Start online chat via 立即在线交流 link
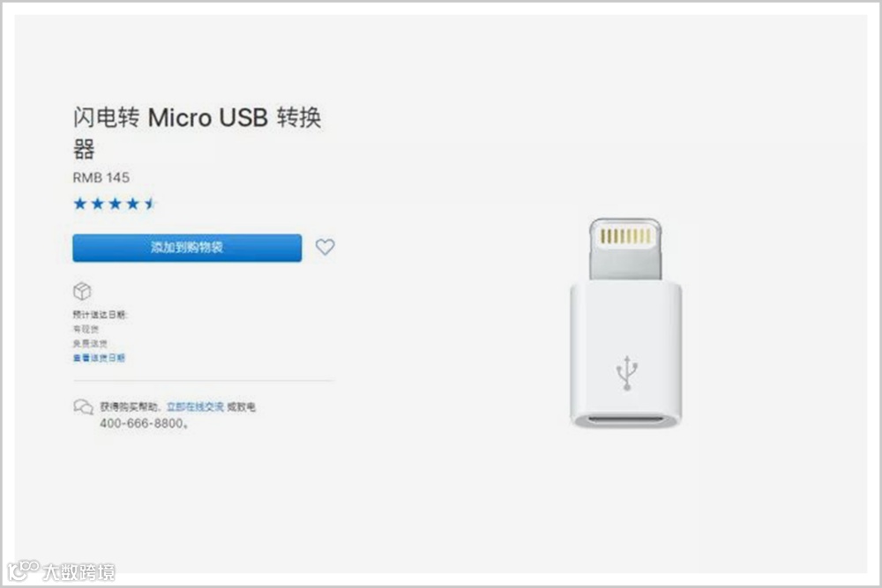882x588 pixels. pyautogui.click(x=195, y=406)
